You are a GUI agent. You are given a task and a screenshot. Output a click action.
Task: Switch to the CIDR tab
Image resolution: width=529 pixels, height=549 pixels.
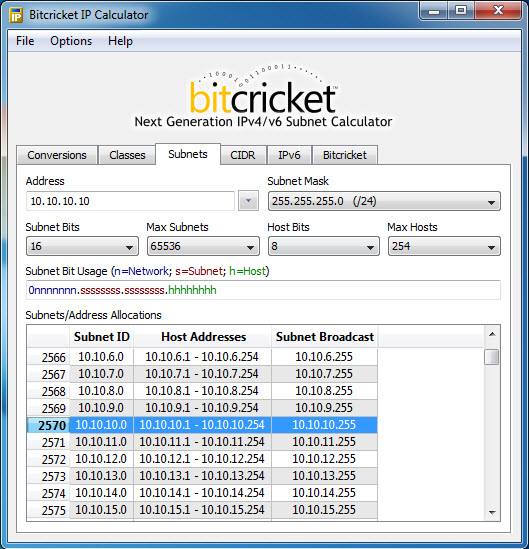(x=243, y=155)
